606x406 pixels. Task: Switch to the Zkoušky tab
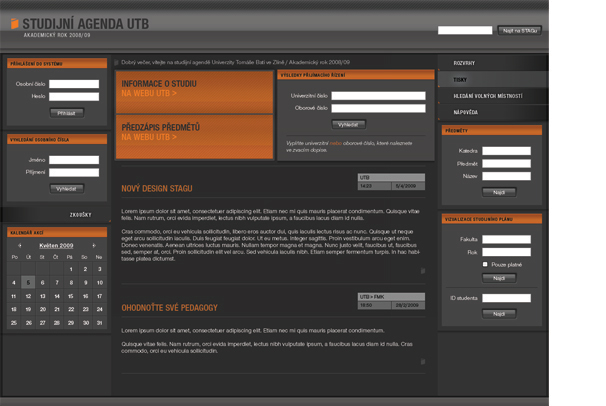[x=81, y=215]
